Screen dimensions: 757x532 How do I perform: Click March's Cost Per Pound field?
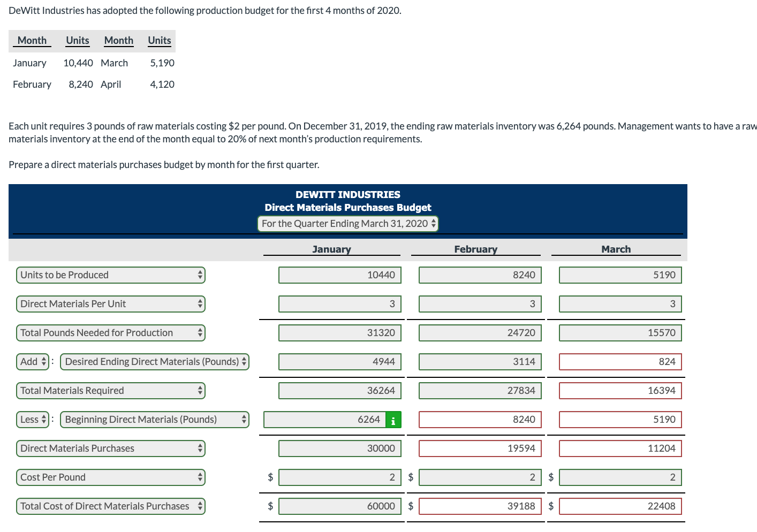(620, 477)
